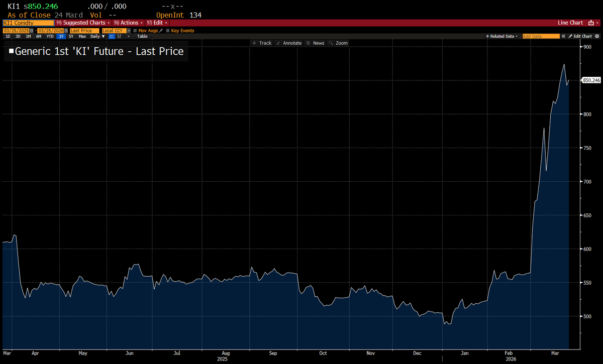Open the start date calendar picker
Viewport: 603px width, 364px height.
tap(32, 31)
